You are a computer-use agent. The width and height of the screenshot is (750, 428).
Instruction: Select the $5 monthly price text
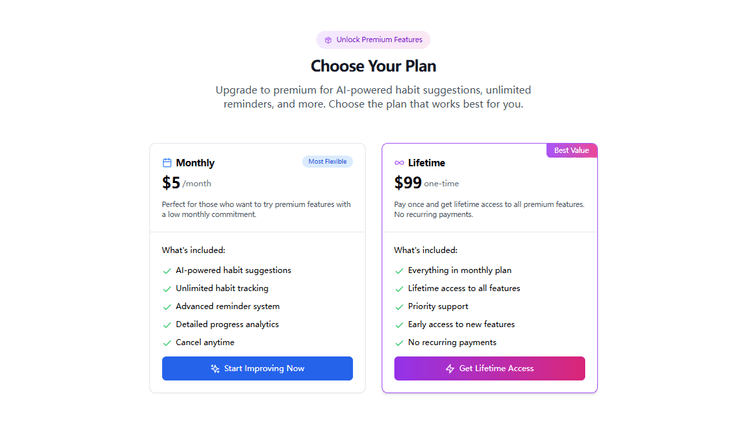(x=171, y=183)
